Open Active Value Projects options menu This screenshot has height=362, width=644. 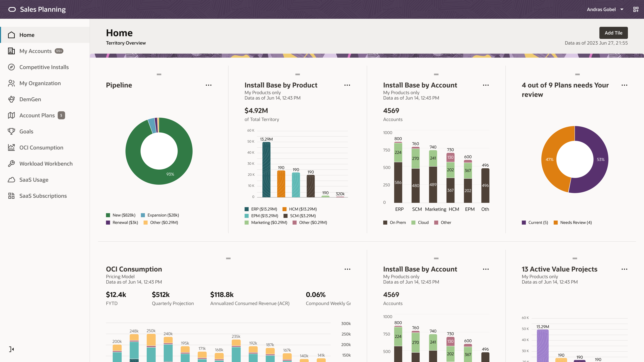coord(624,269)
